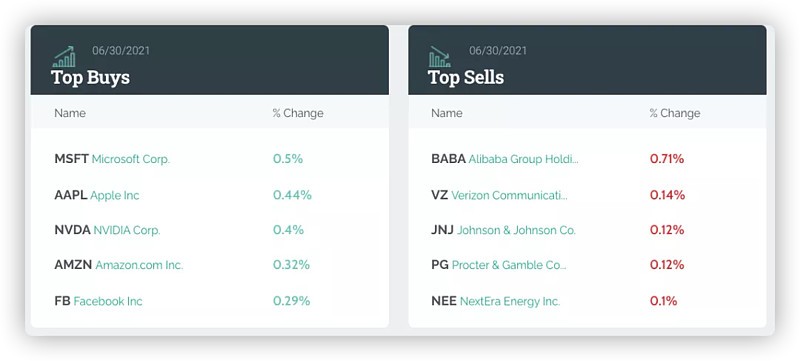Sort Top Sells by % Change column

[675, 113]
